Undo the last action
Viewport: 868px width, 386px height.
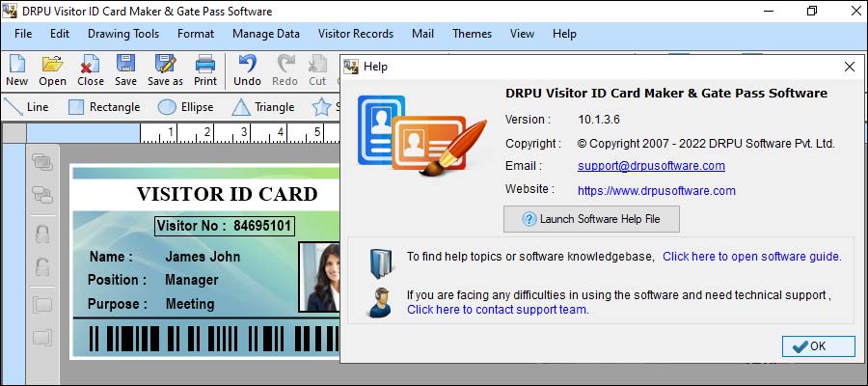tap(247, 64)
